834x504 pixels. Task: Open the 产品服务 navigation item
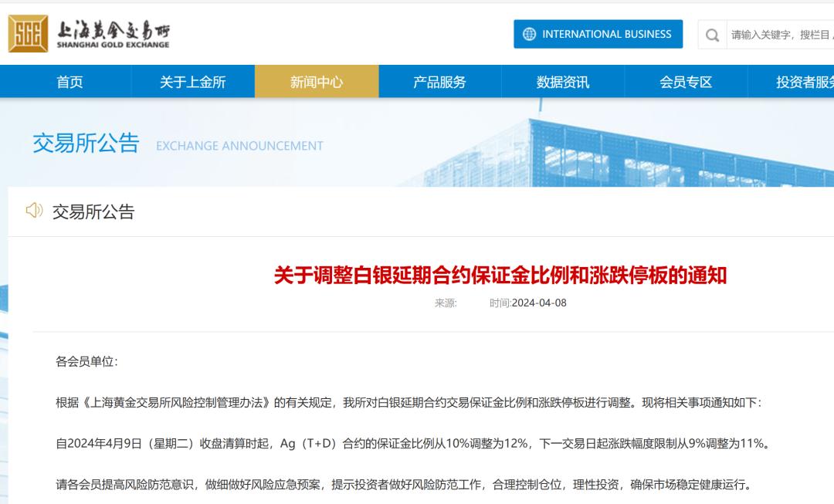click(x=439, y=82)
